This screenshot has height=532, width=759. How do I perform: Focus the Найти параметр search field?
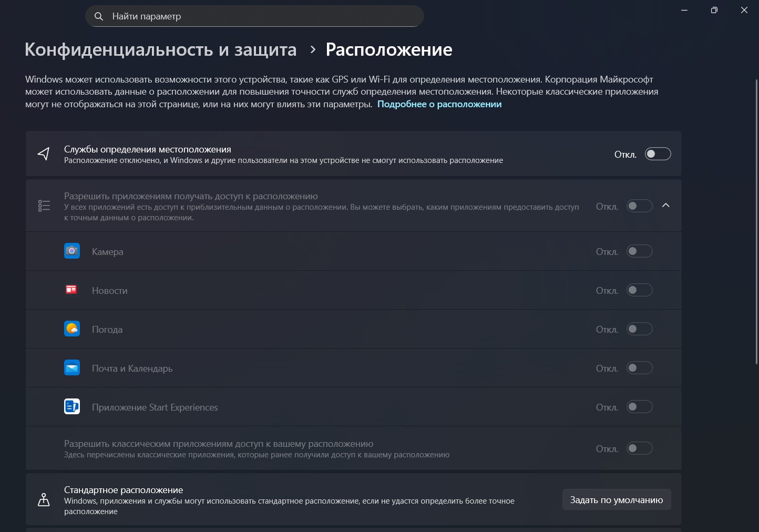point(263,16)
